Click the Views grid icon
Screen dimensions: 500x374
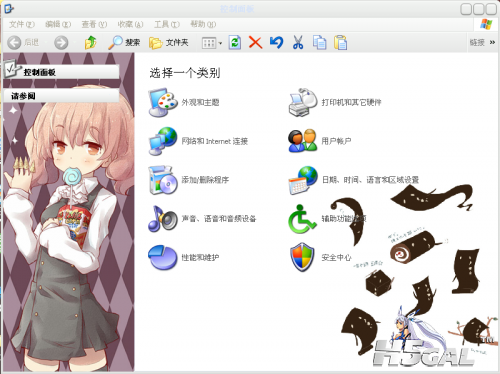click(209, 43)
